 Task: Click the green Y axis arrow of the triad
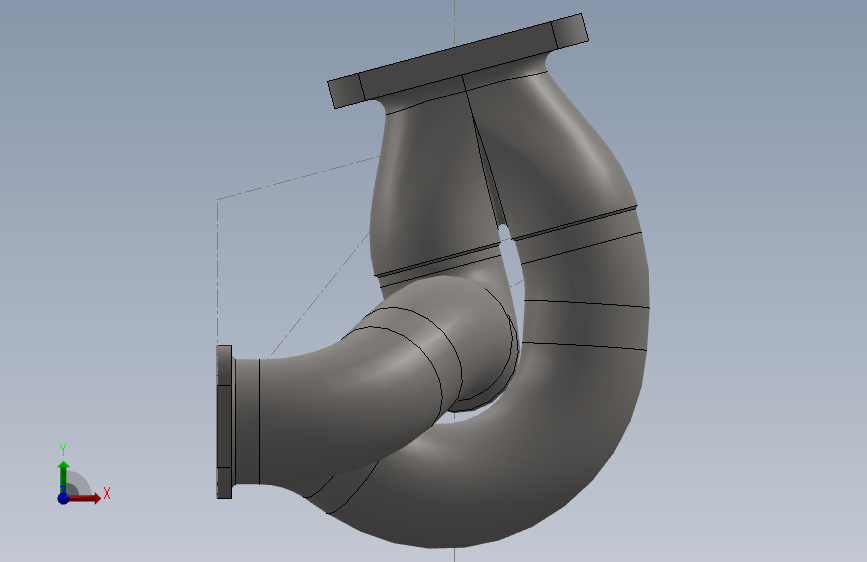click(x=63, y=476)
